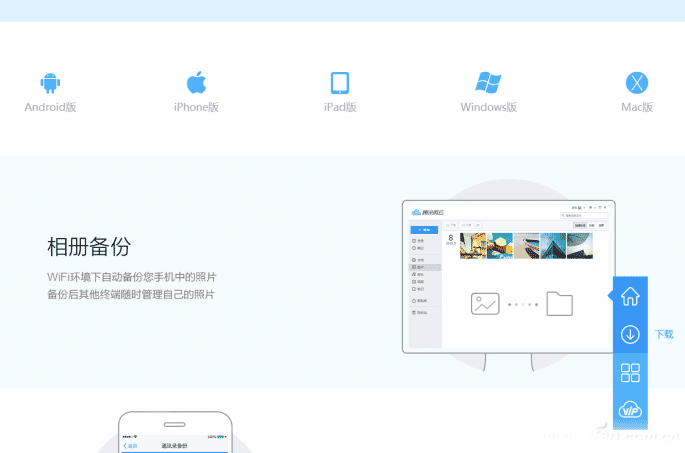Click the blue add button in the mockup sidebar
Screen dimensions: 685x453
[x=424, y=230]
